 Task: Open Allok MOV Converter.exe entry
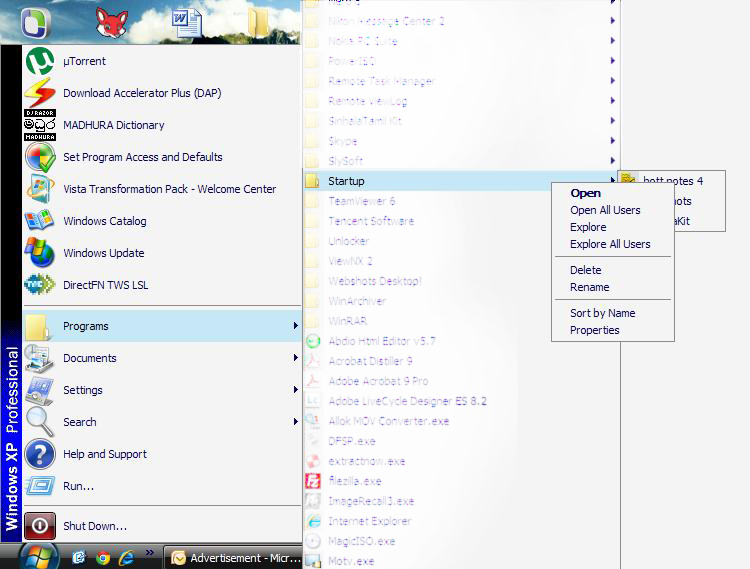(x=388, y=421)
